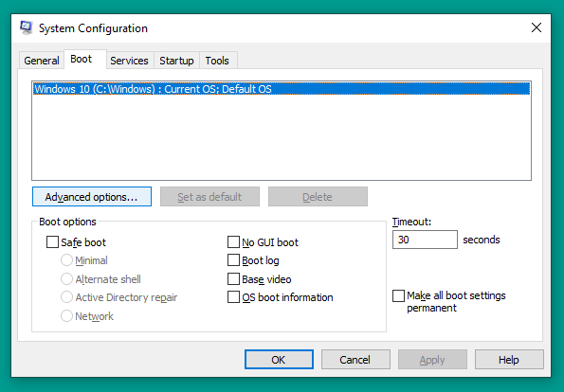Select the Network safe boot option
Viewport: 564px width, 392px height.
click(66, 316)
